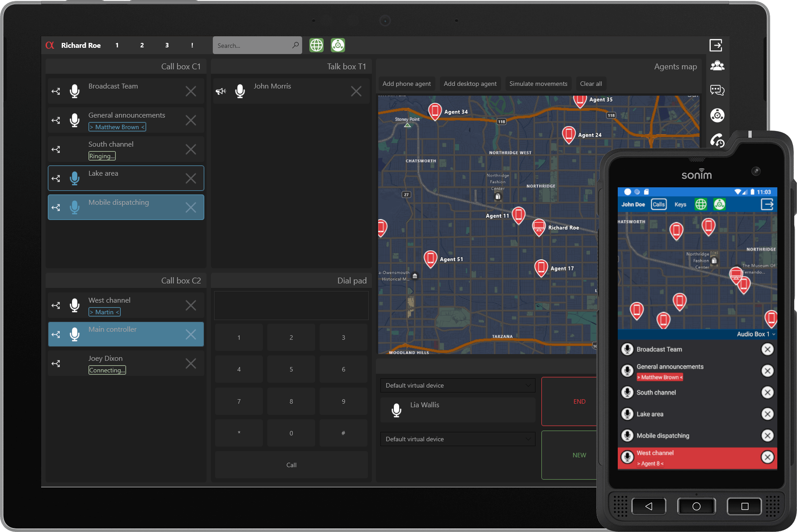This screenshot has height=532, width=797.
Task: Close the Joey Dixon call row
Action: click(191, 363)
